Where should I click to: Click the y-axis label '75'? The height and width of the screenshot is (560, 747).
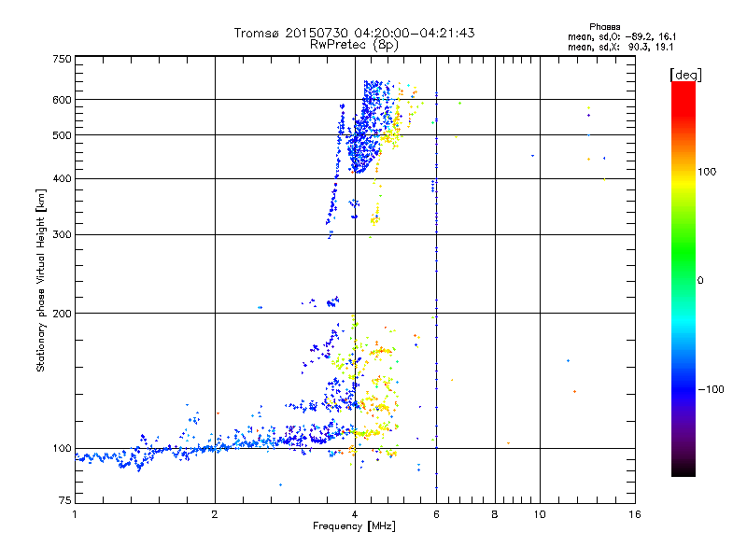65,500
